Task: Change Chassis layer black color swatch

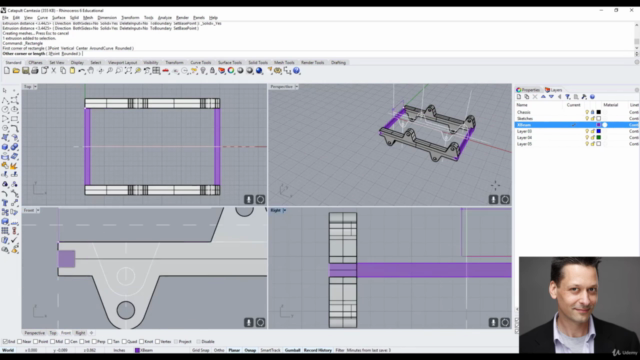Action: [599, 112]
